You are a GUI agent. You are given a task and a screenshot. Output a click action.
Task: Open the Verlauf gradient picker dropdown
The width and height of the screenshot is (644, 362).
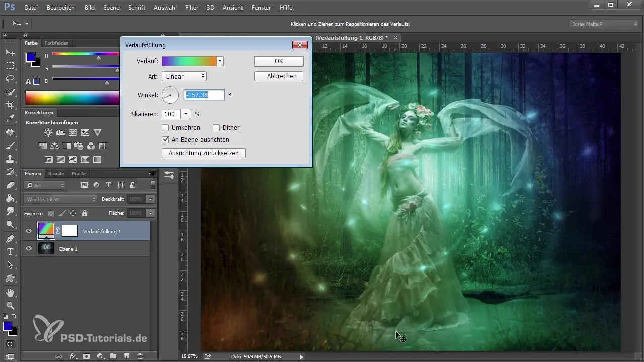(220, 61)
